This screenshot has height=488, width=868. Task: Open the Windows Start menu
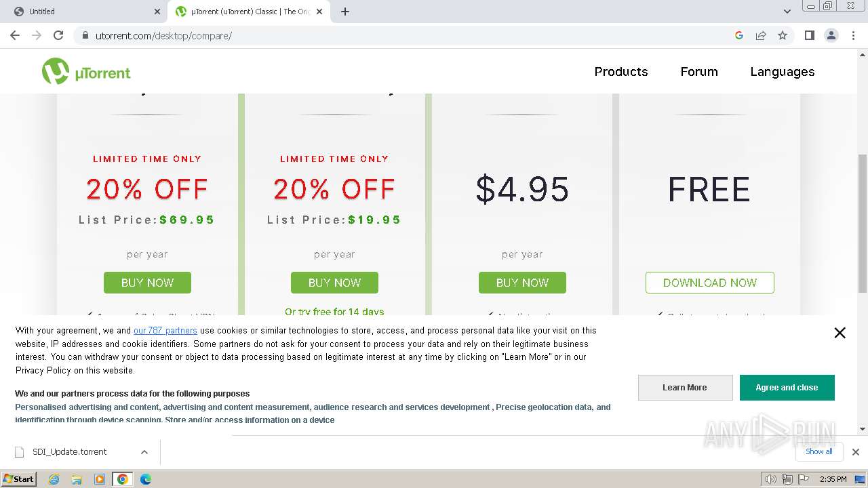pyautogui.click(x=18, y=479)
